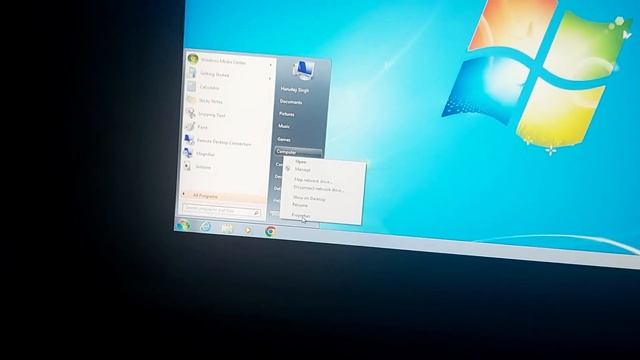Click the user account picture
This screenshot has height=360, width=640.
tap(303, 70)
